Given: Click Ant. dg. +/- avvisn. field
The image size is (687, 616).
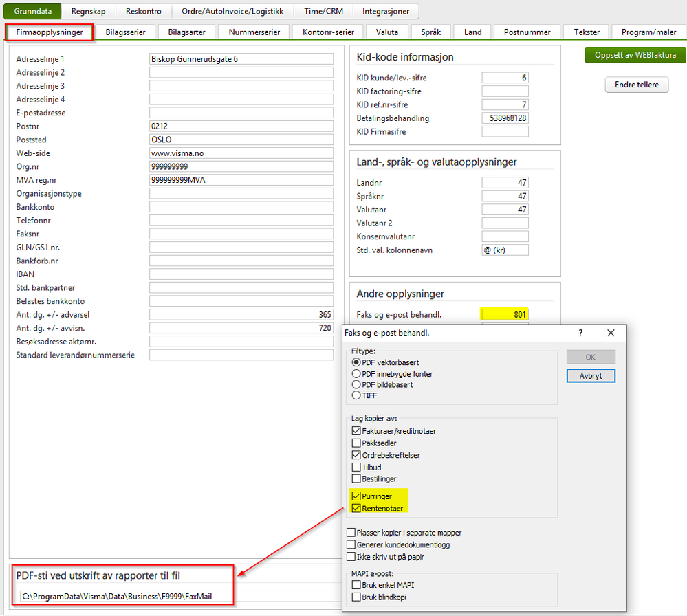Looking at the screenshot, I should tap(241, 328).
